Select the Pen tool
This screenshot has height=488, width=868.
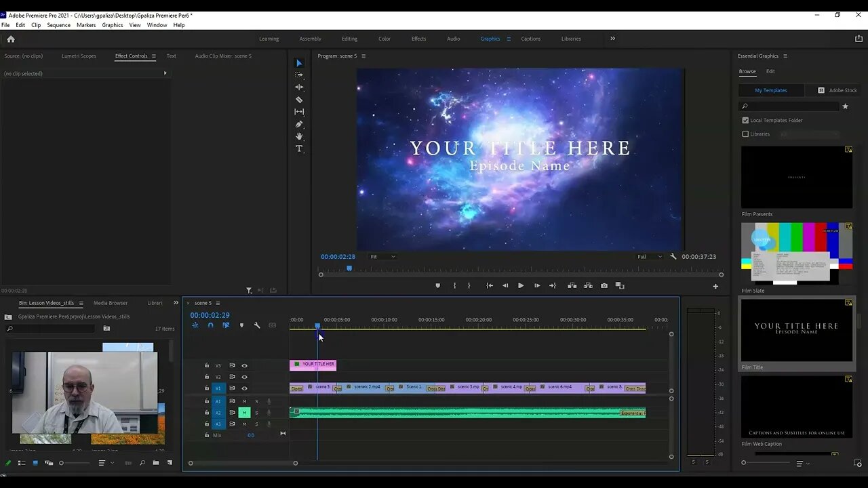(x=299, y=124)
